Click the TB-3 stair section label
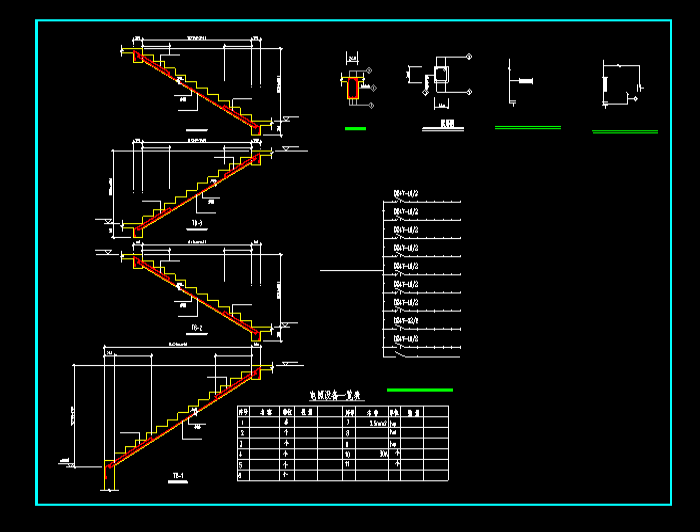The width and height of the screenshot is (700, 532). point(195,222)
